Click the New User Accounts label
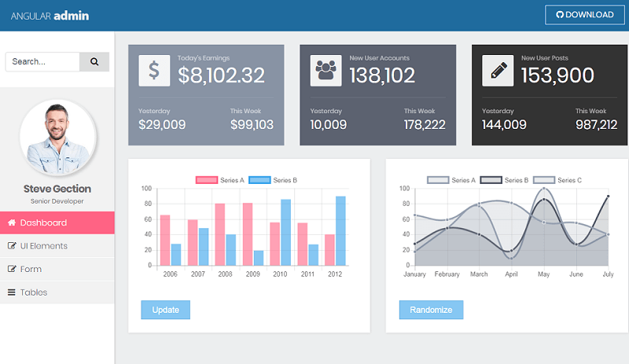 coord(380,58)
